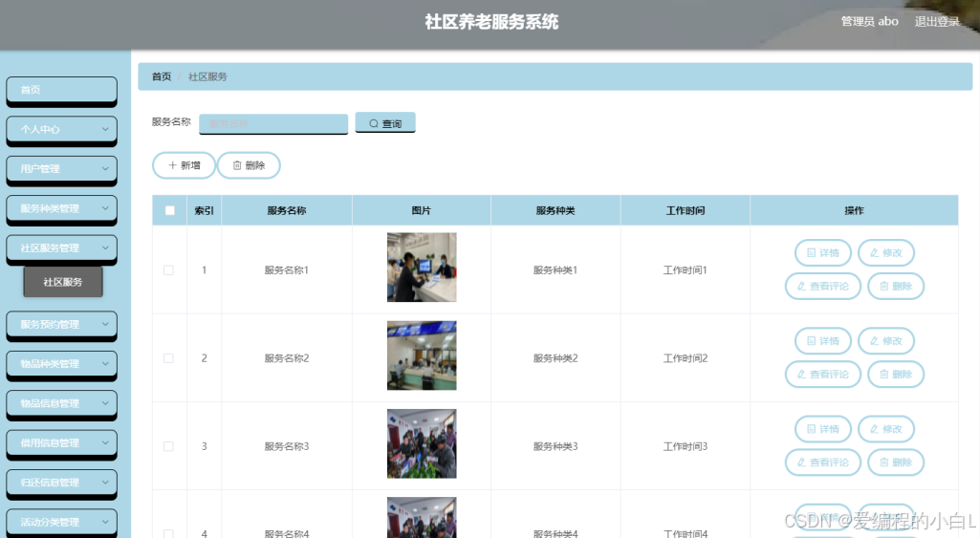Open the 首页 sidebar menu item

(x=62, y=90)
